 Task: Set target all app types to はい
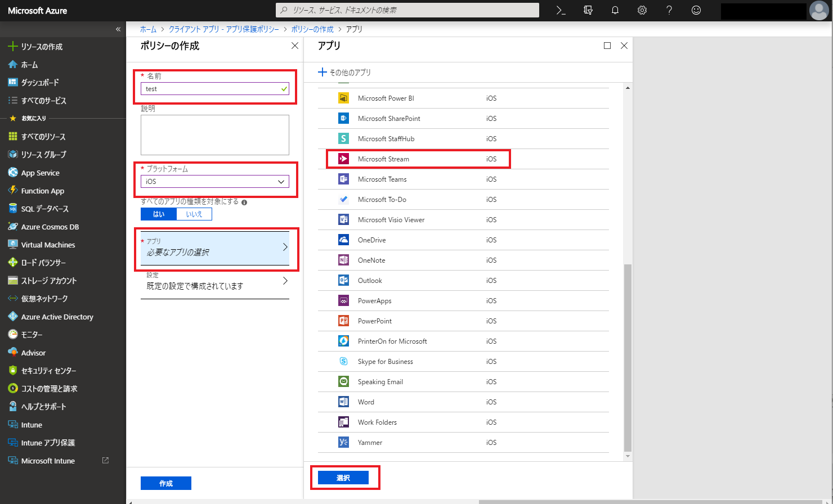point(159,214)
